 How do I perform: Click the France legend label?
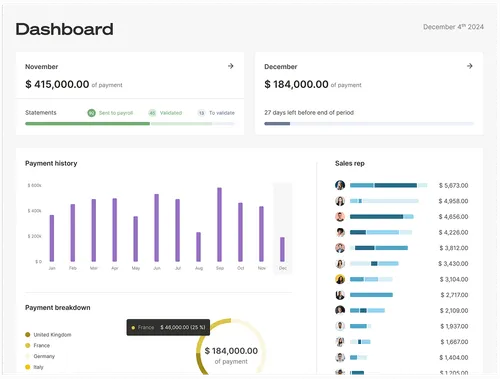pos(42,345)
